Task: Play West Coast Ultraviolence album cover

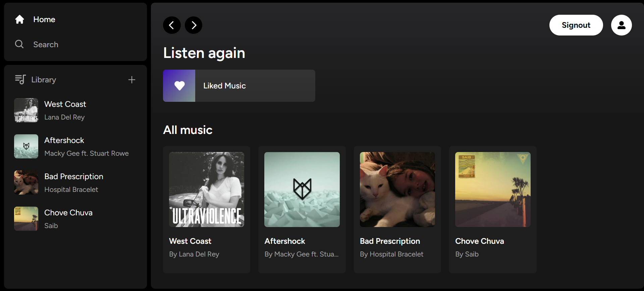Action: pos(207,190)
